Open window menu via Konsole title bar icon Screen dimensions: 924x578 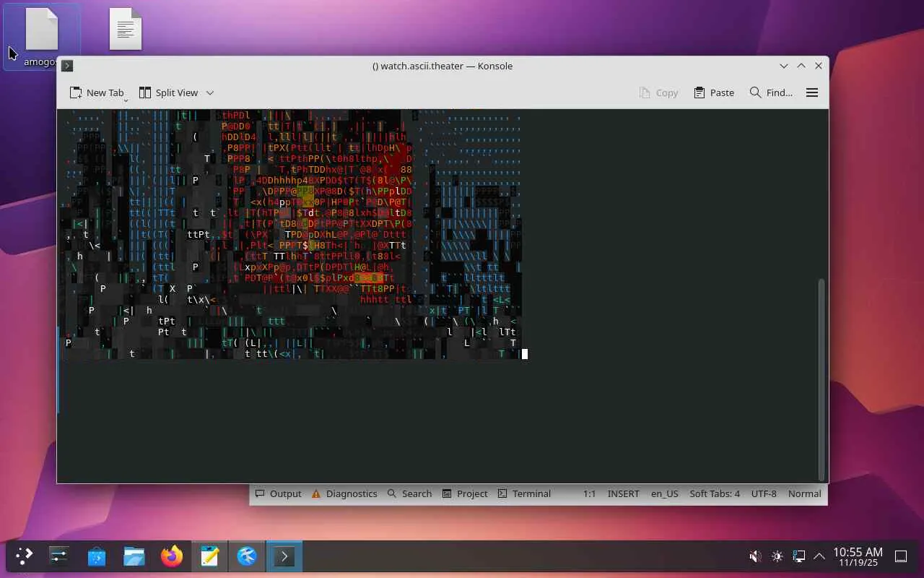point(67,66)
